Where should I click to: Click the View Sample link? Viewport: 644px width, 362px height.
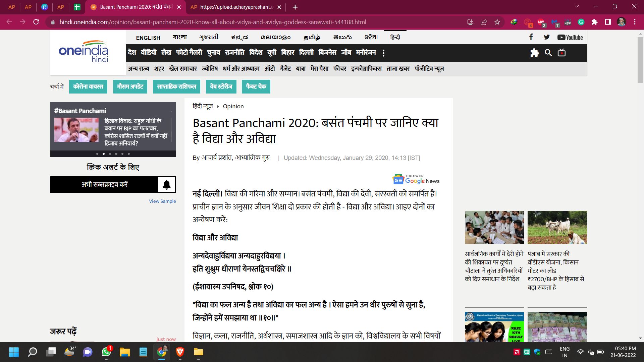point(162,201)
